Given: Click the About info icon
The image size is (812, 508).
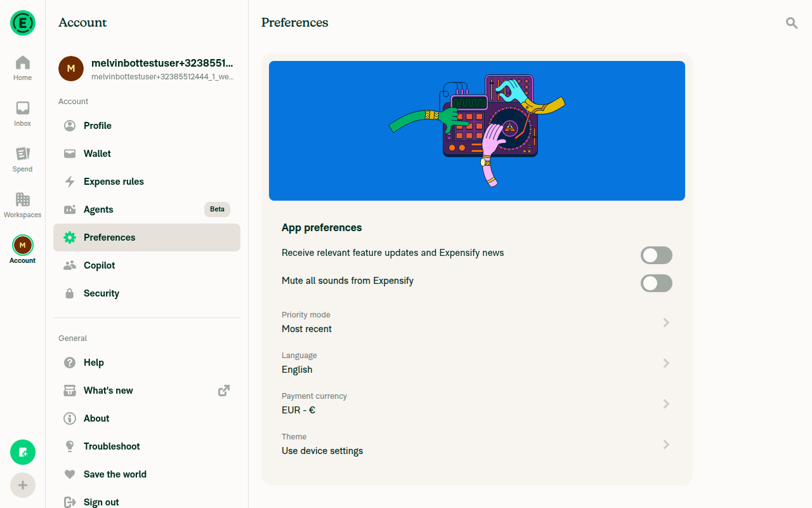Looking at the screenshot, I should [70, 418].
